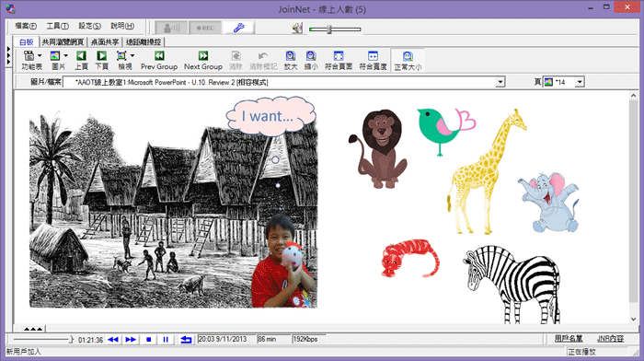Stop the playback
644x361 pixels.
point(149,340)
